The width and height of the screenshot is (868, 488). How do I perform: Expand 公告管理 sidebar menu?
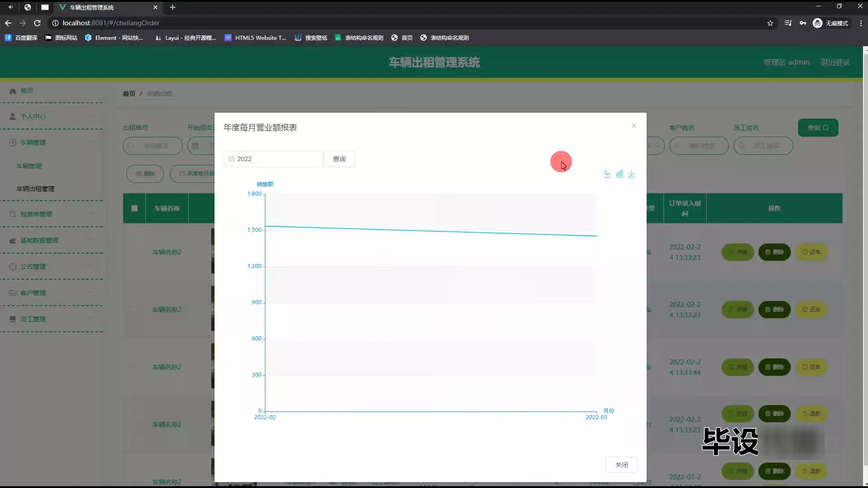point(52,267)
